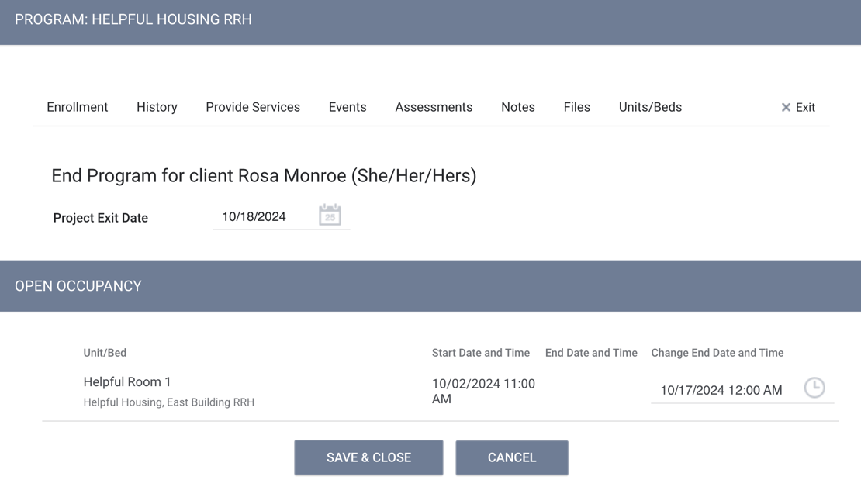Click the Unit/Bed column header
This screenshot has height=504, width=861.
(105, 353)
